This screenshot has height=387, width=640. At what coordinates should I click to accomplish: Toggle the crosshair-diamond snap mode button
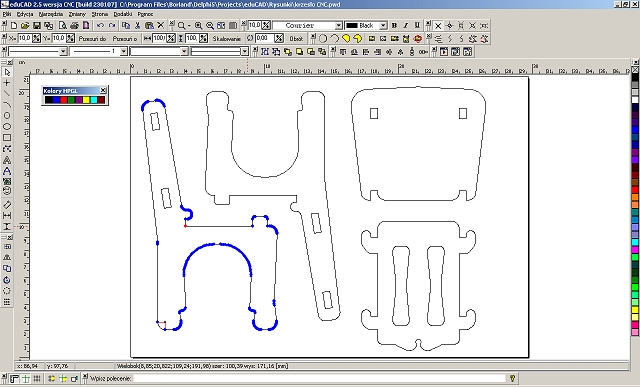click(x=449, y=26)
